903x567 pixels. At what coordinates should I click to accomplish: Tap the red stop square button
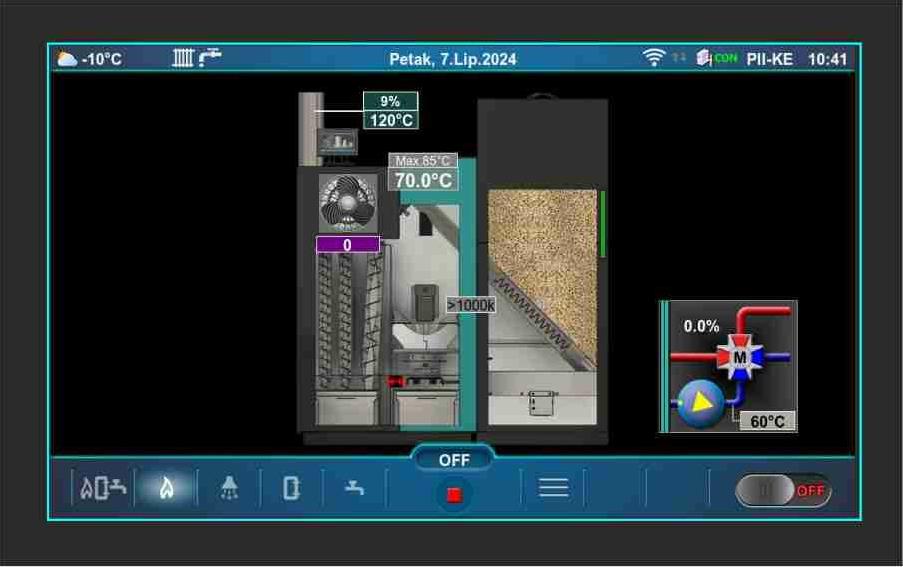click(454, 494)
